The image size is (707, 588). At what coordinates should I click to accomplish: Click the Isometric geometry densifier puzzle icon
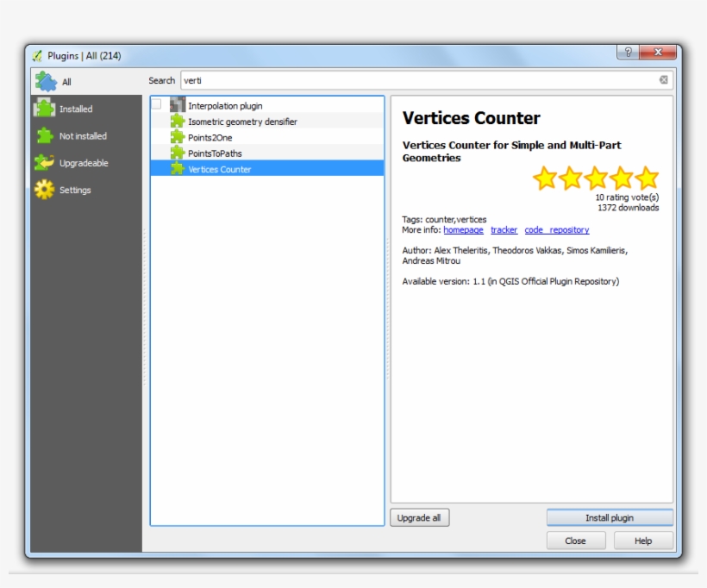(x=178, y=122)
